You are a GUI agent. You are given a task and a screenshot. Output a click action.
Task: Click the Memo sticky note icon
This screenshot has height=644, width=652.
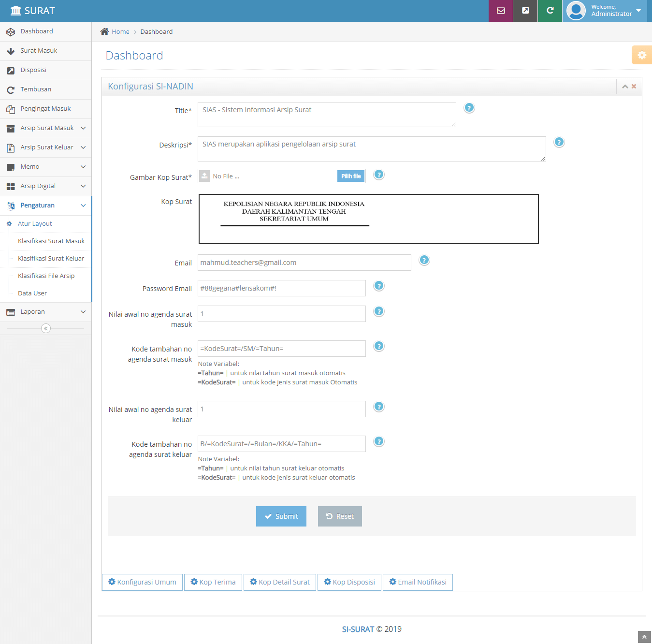click(11, 167)
